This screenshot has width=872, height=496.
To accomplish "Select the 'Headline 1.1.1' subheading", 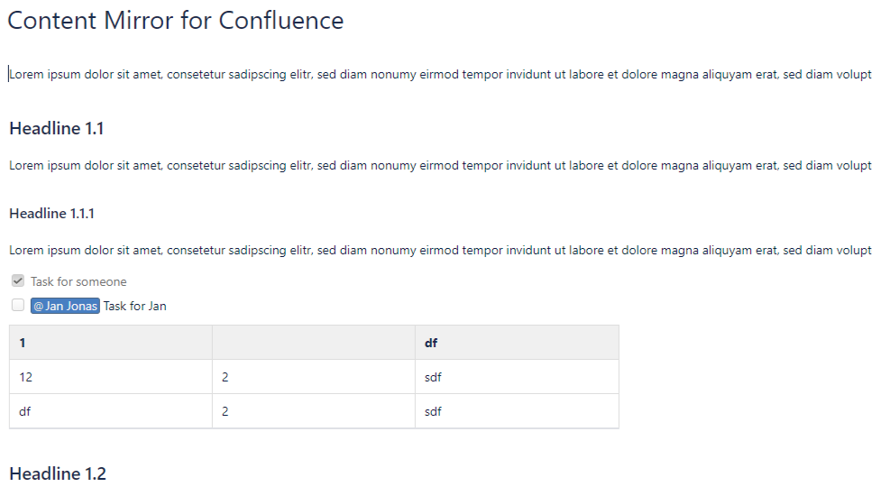I will coord(52,213).
